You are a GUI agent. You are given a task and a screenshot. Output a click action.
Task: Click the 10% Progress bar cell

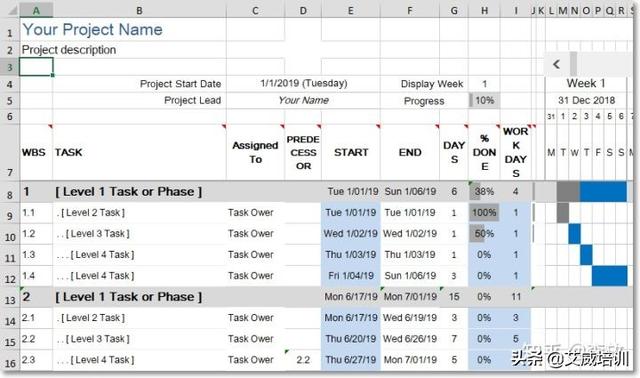[x=484, y=100]
